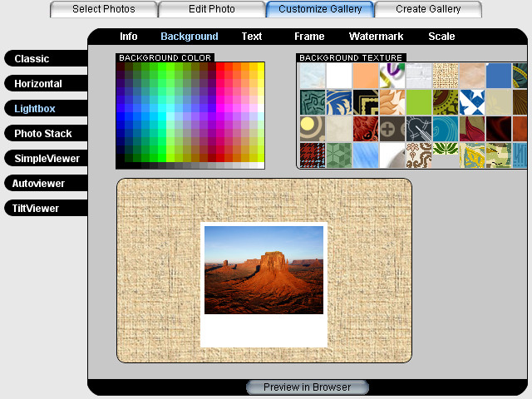
Task: Switch to the Frame settings section
Action: (309, 37)
